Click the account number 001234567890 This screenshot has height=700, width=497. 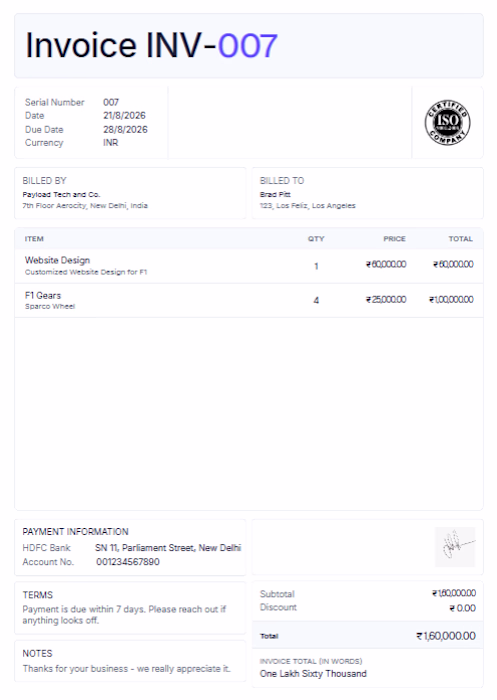128,562
